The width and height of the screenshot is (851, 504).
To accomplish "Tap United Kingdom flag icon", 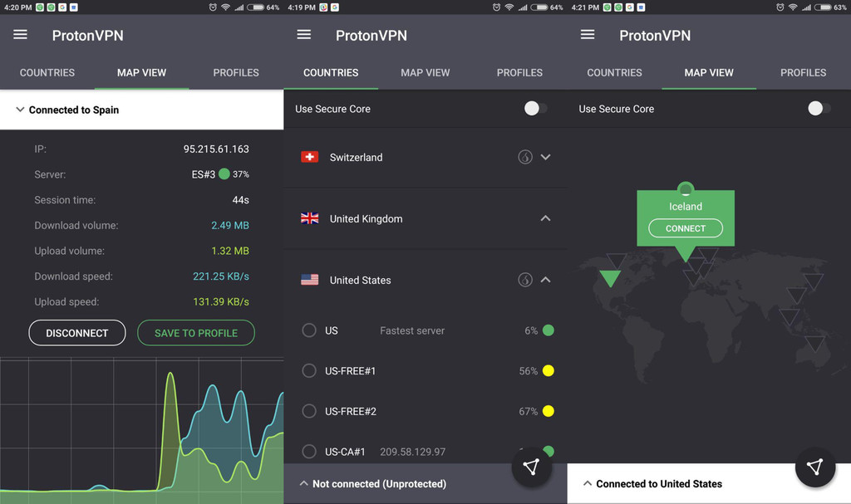I will (x=309, y=218).
